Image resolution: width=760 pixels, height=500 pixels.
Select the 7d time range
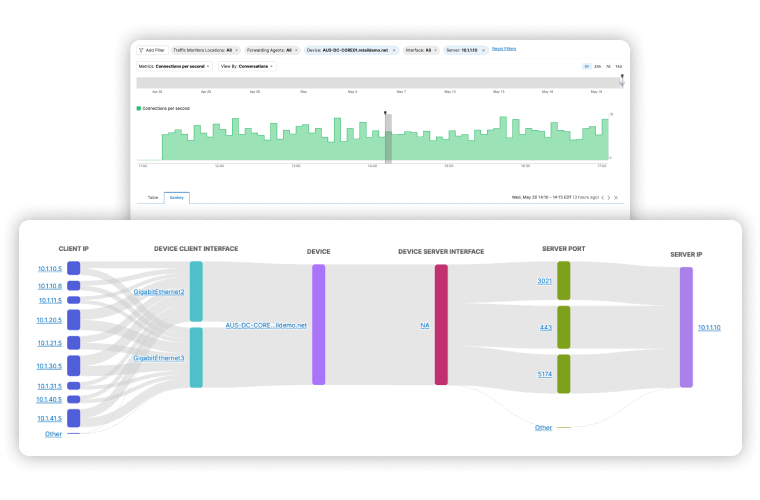[608, 66]
